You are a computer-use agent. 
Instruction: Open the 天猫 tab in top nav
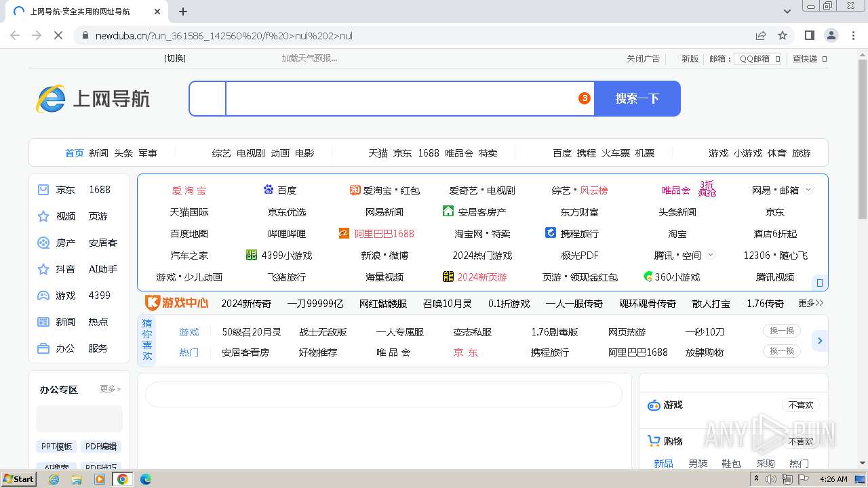pyautogui.click(x=378, y=153)
